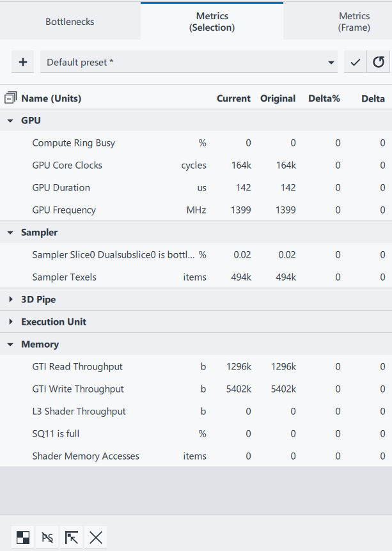
Task: Switch to the Metrics (Frame) tab
Action: 354,22
